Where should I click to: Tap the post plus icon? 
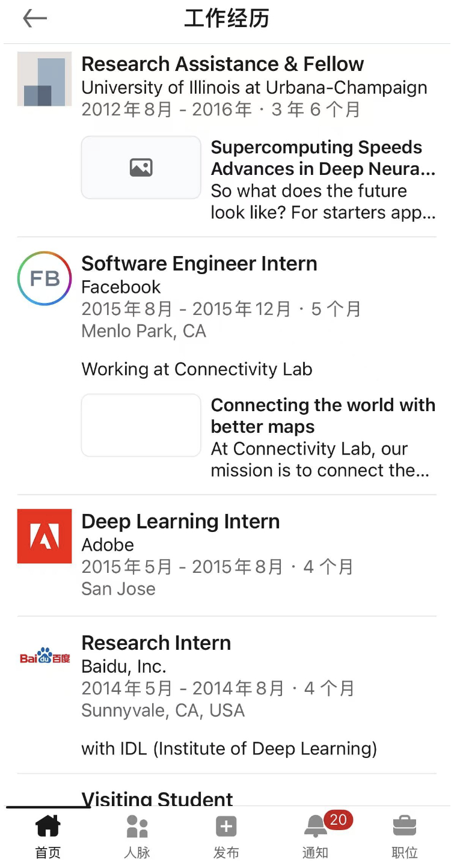click(226, 827)
